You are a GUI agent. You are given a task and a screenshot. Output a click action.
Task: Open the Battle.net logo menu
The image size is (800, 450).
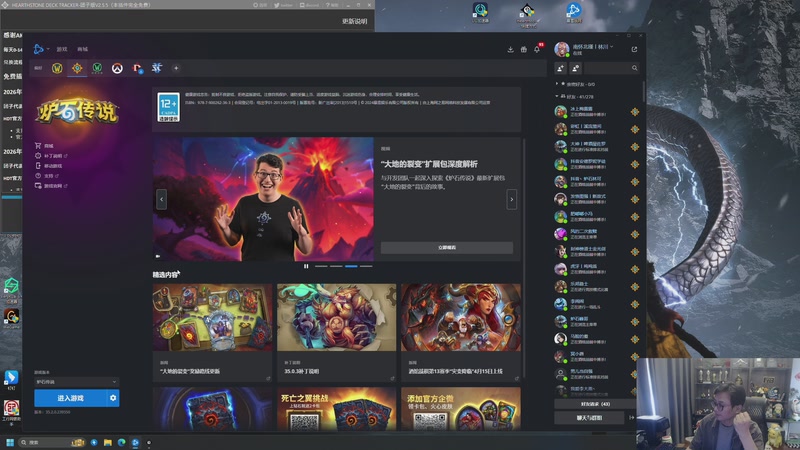point(38,49)
